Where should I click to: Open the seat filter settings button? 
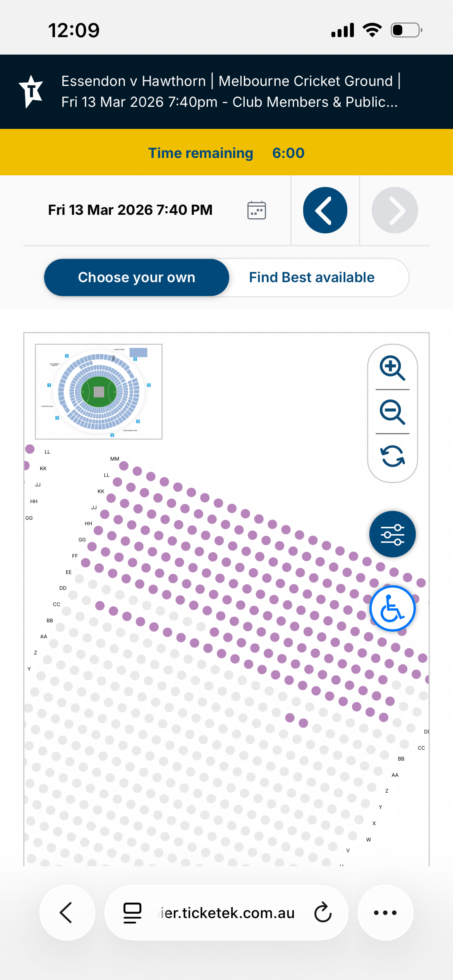pos(392,534)
